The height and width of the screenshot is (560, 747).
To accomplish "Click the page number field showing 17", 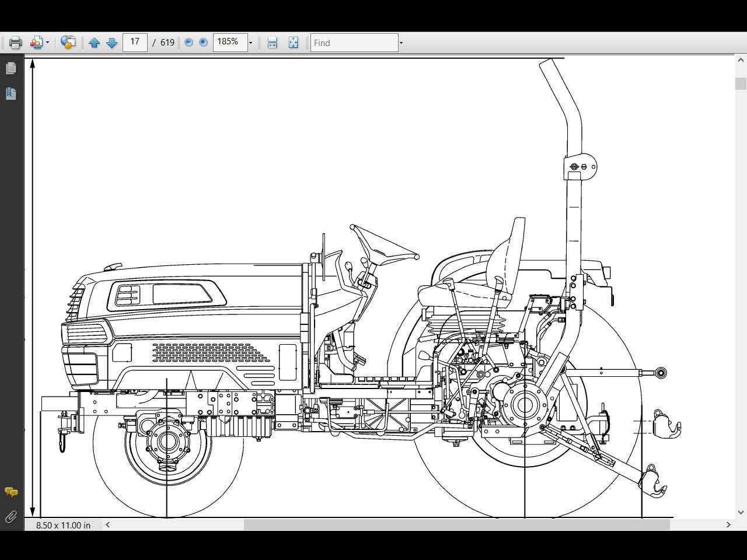I will pos(135,42).
